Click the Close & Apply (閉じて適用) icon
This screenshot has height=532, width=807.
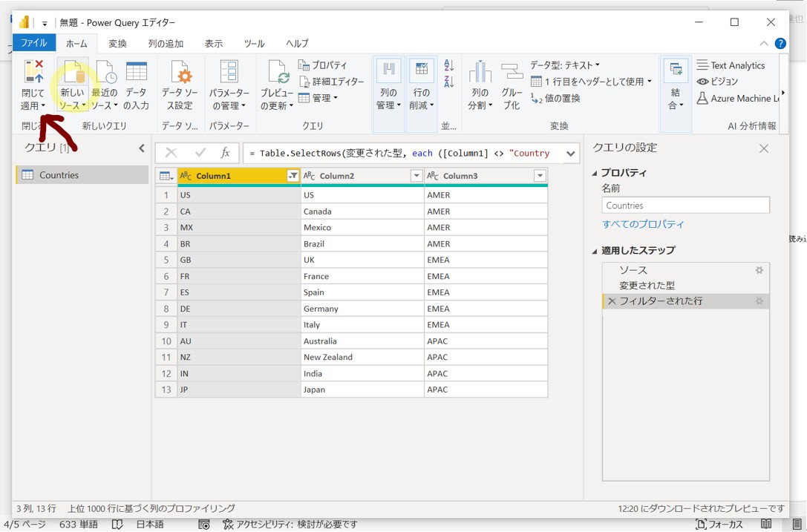pos(33,71)
